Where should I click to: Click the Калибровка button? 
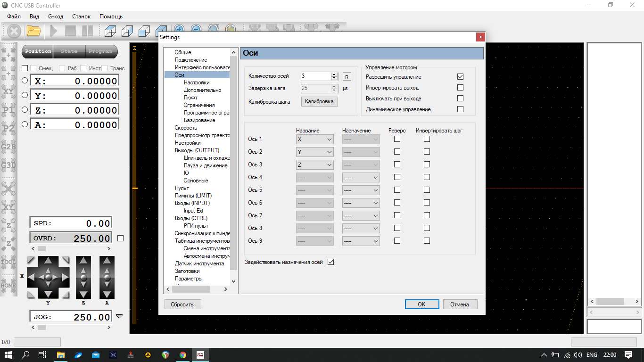(320, 101)
